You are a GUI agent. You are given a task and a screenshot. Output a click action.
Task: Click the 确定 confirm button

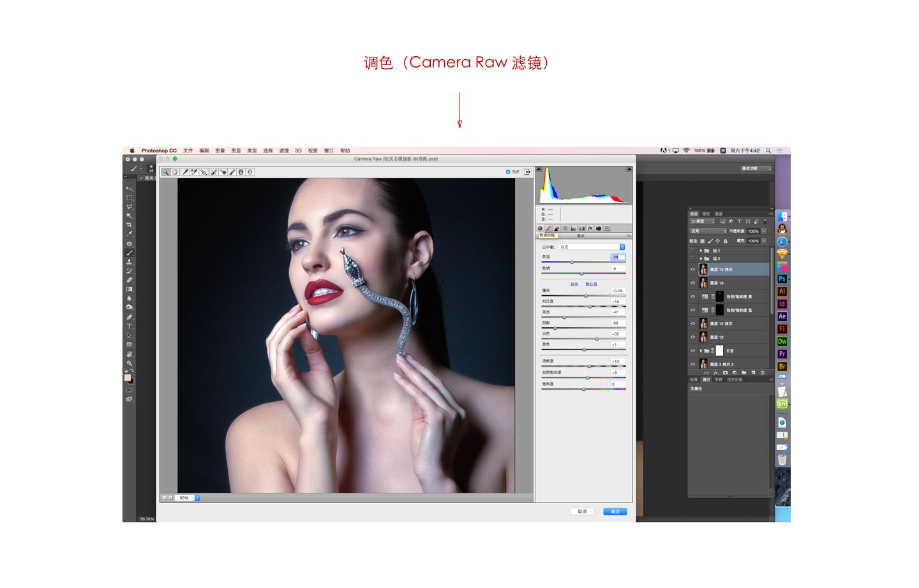coord(615,511)
